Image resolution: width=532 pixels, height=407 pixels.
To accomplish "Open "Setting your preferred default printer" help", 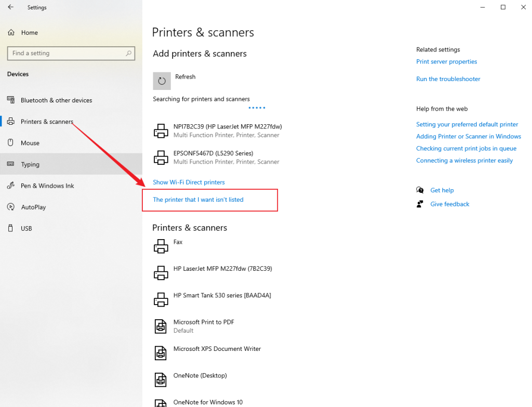I will pyautogui.click(x=467, y=124).
